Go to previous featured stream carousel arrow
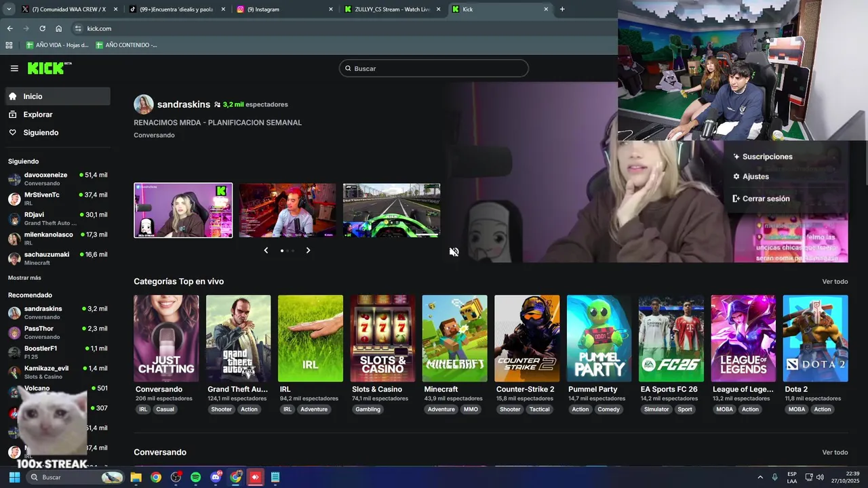Viewport: 868px width, 488px height. (266, 250)
